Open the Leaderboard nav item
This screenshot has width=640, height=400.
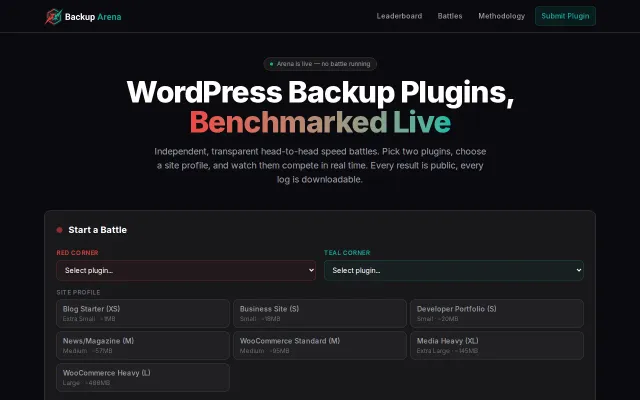point(399,16)
